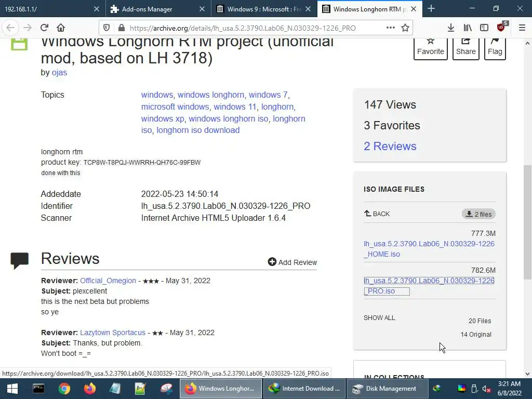This screenshot has height=399, width=532.
Task: Bookmark this page with the star
Action: (405, 28)
